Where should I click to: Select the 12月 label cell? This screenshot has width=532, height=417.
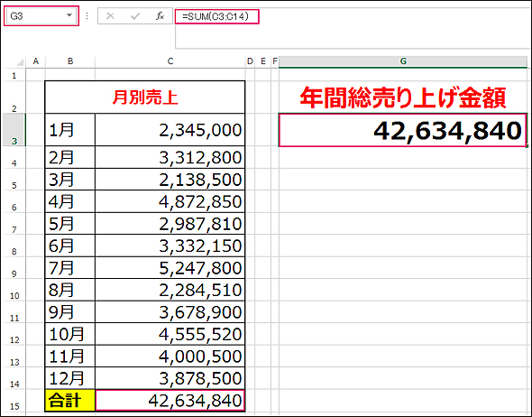(70, 378)
